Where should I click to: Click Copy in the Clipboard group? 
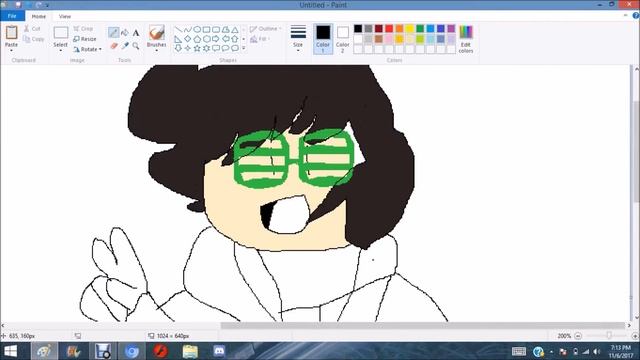tap(33, 39)
